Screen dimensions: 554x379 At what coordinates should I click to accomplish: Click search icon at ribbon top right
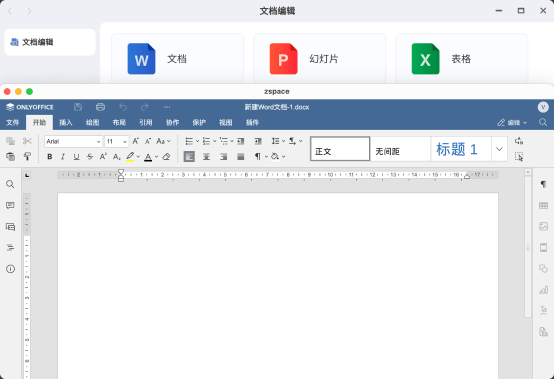pyautogui.click(x=543, y=122)
